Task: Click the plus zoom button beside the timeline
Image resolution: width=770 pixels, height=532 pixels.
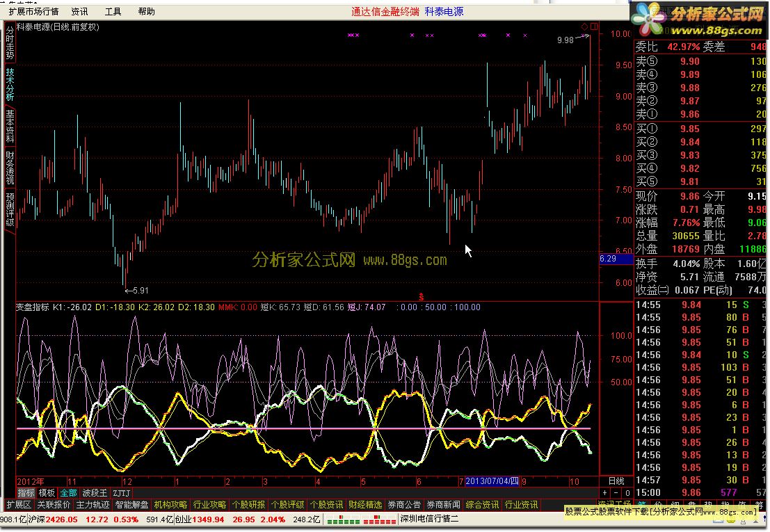Action: pyautogui.click(x=605, y=493)
